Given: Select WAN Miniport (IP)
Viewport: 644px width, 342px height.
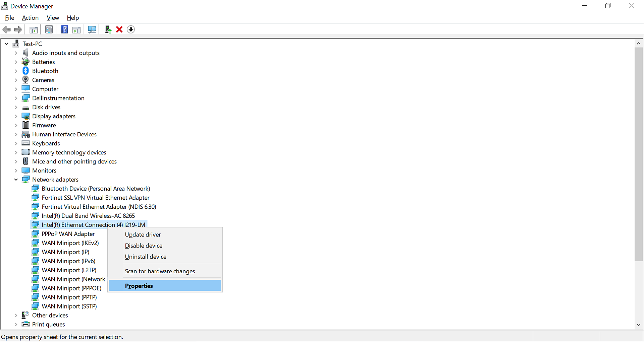Looking at the screenshot, I should 65,252.
